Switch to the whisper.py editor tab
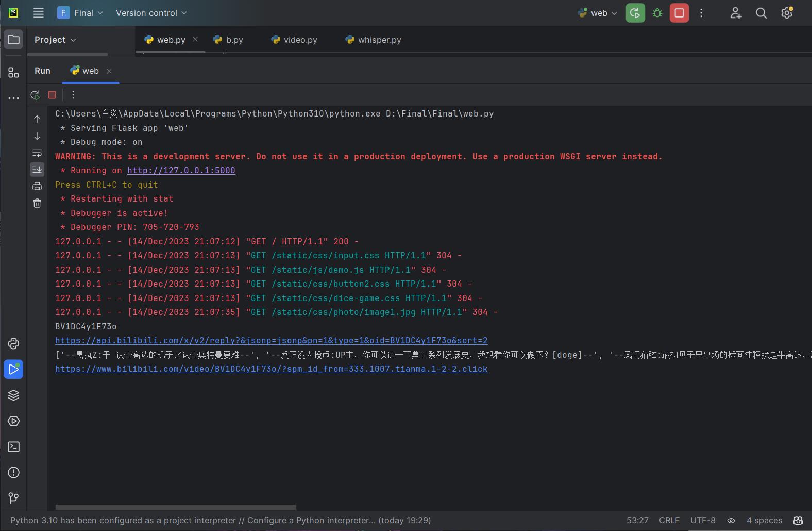 pyautogui.click(x=374, y=40)
